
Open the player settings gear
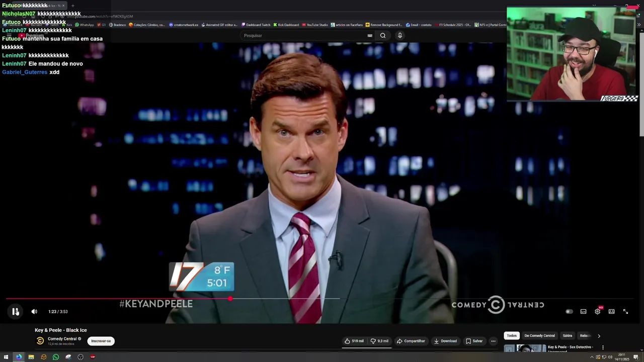click(x=597, y=311)
